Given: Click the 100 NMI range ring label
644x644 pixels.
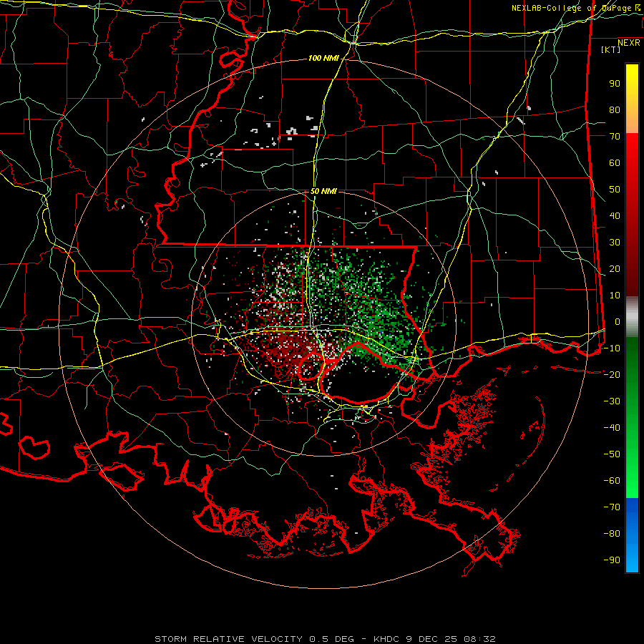Looking at the screenshot, I should (323, 59).
